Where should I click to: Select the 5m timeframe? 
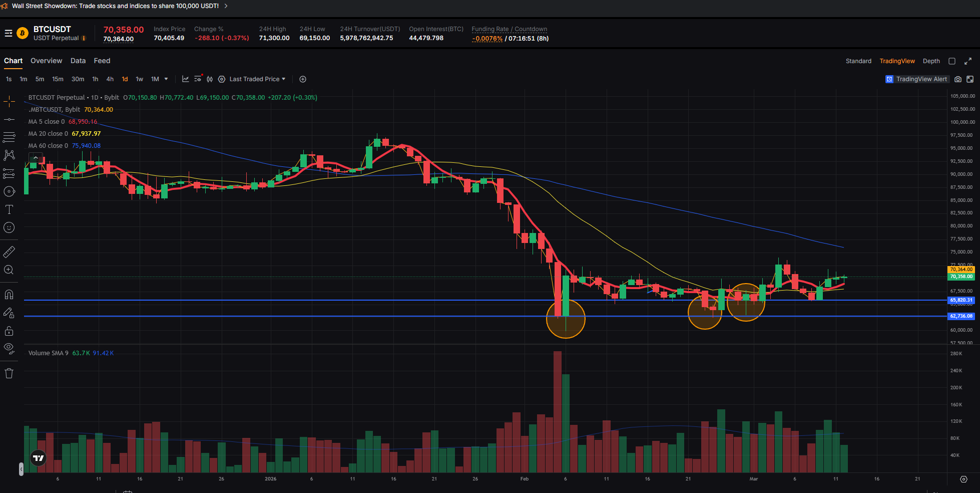click(40, 79)
